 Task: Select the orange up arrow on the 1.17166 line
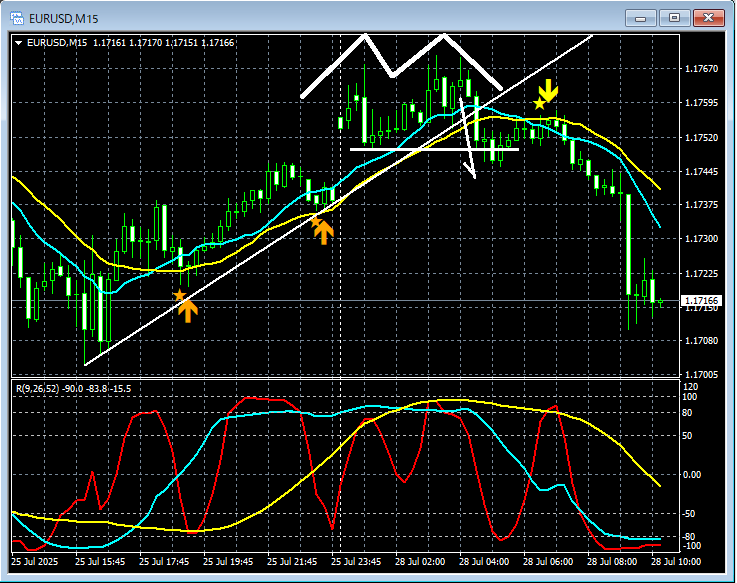188,312
